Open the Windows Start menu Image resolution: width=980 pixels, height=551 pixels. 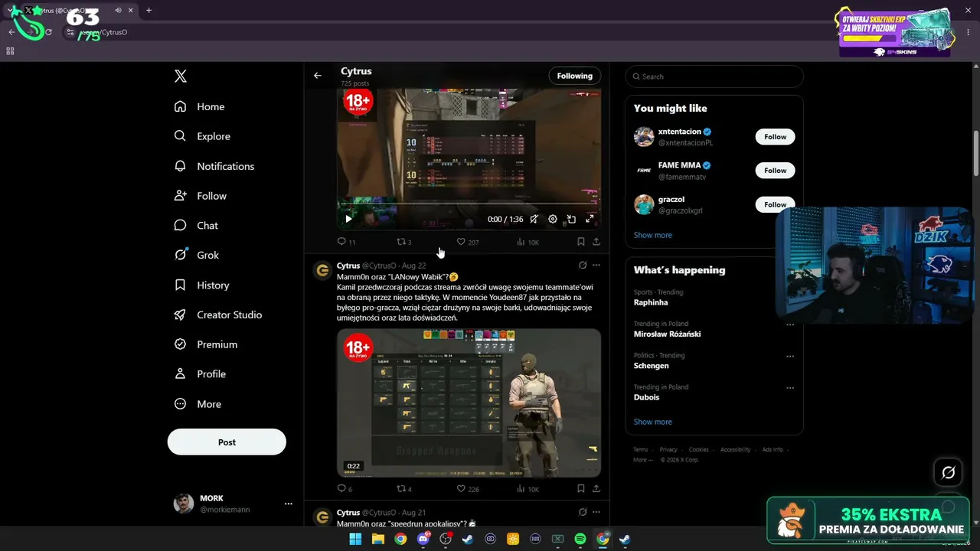click(x=355, y=539)
